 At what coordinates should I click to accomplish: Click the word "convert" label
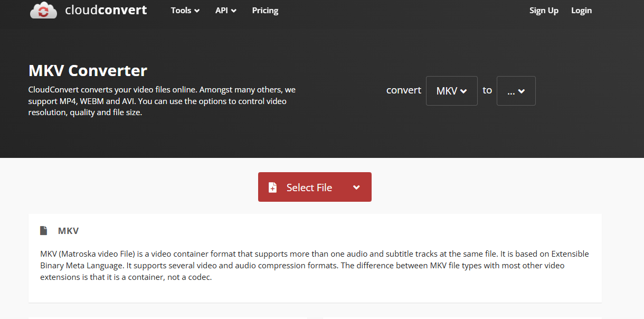(404, 90)
